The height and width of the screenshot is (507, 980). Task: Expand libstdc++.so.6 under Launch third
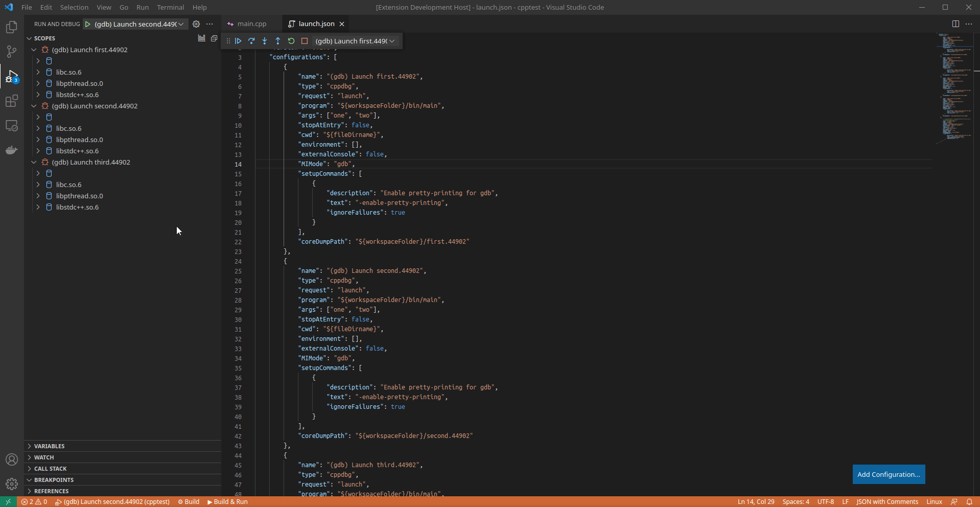[x=38, y=207]
